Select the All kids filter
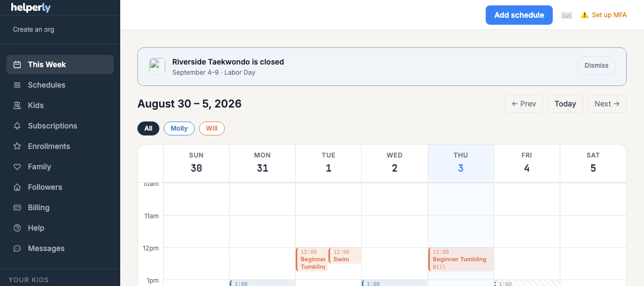 click(x=148, y=128)
